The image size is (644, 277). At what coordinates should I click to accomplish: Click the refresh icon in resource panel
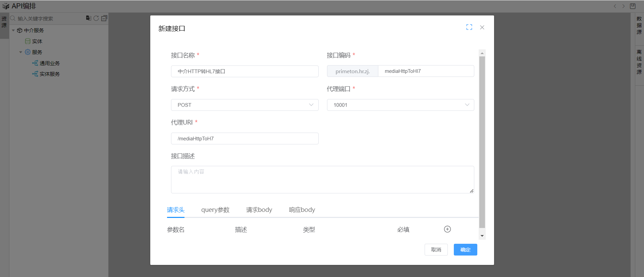point(96,18)
